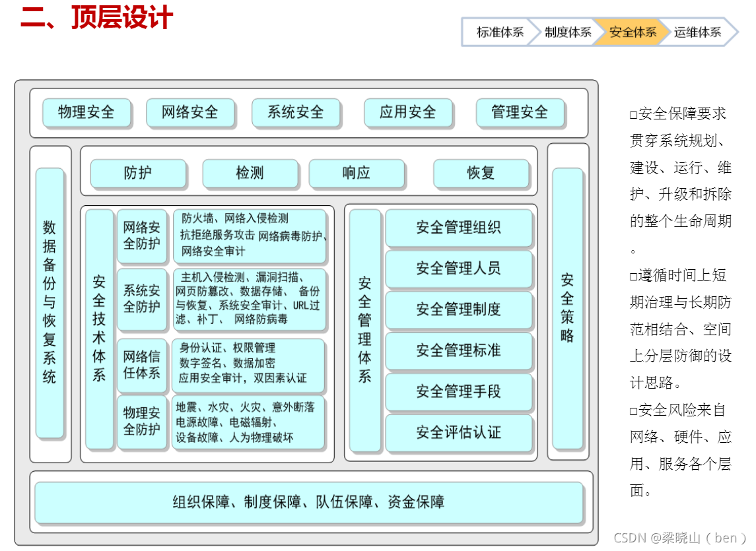Click the 物理安全 box

(x=86, y=112)
